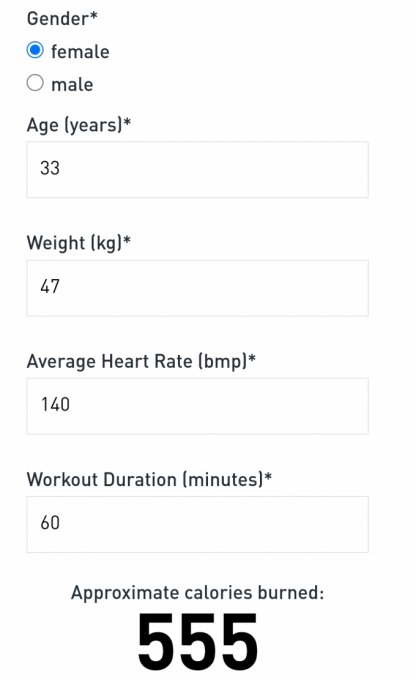Click the required asterisk after Workout Duration

pyautogui.click(x=268, y=476)
